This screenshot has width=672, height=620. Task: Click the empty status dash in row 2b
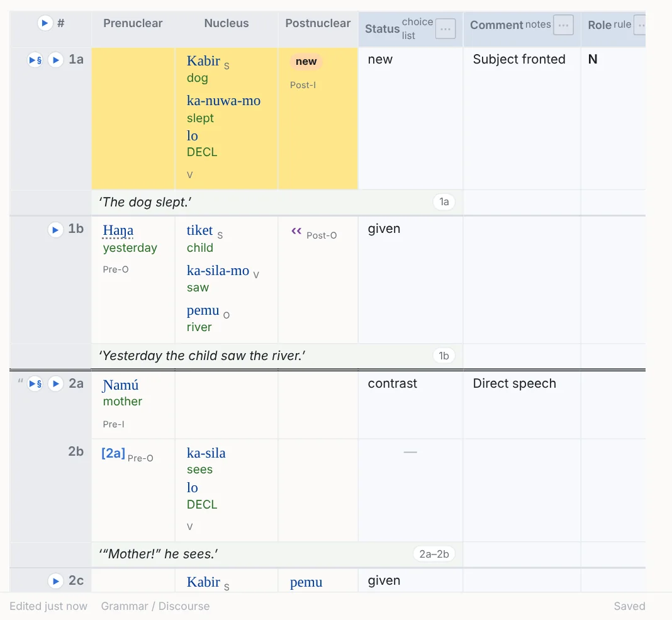(410, 452)
